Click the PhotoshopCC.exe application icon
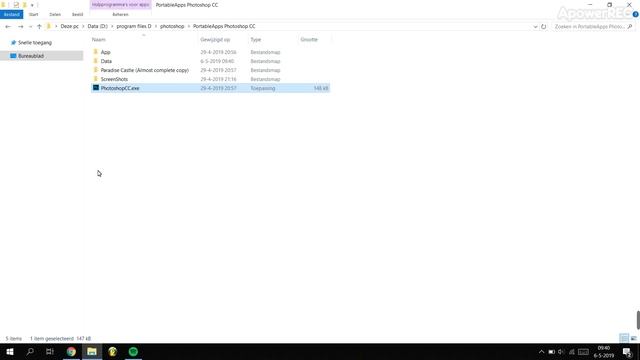Image resolution: width=640 pixels, height=360 pixels. 96,88
